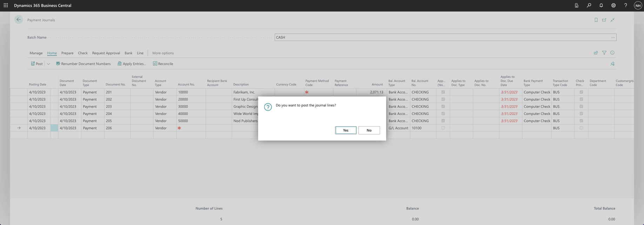Open Batch Name lookup ellipsis

pyautogui.click(x=613, y=37)
